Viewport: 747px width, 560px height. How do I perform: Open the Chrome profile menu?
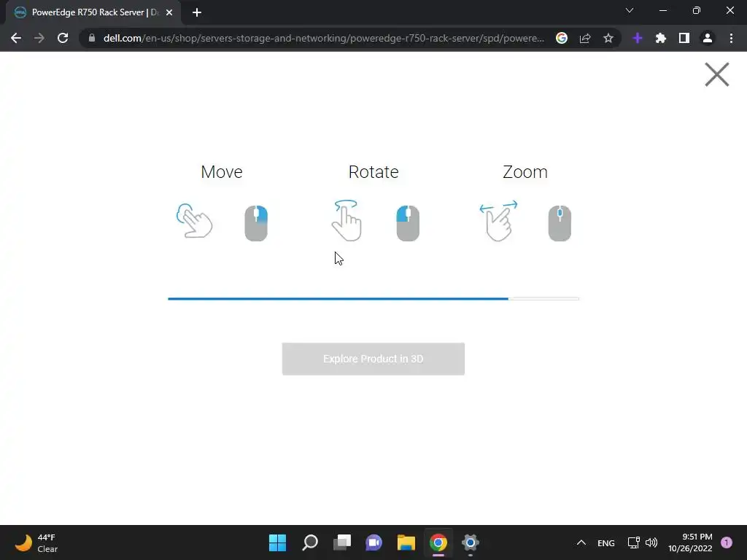(x=708, y=38)
